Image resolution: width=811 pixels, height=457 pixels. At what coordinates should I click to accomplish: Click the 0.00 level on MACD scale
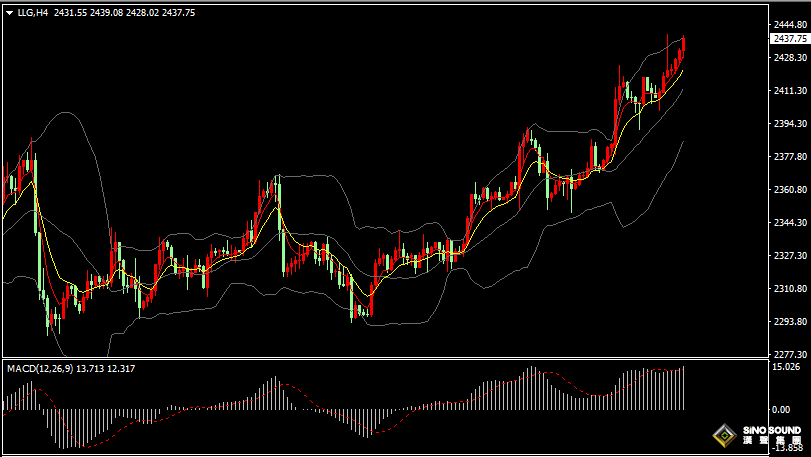[782, 409]
